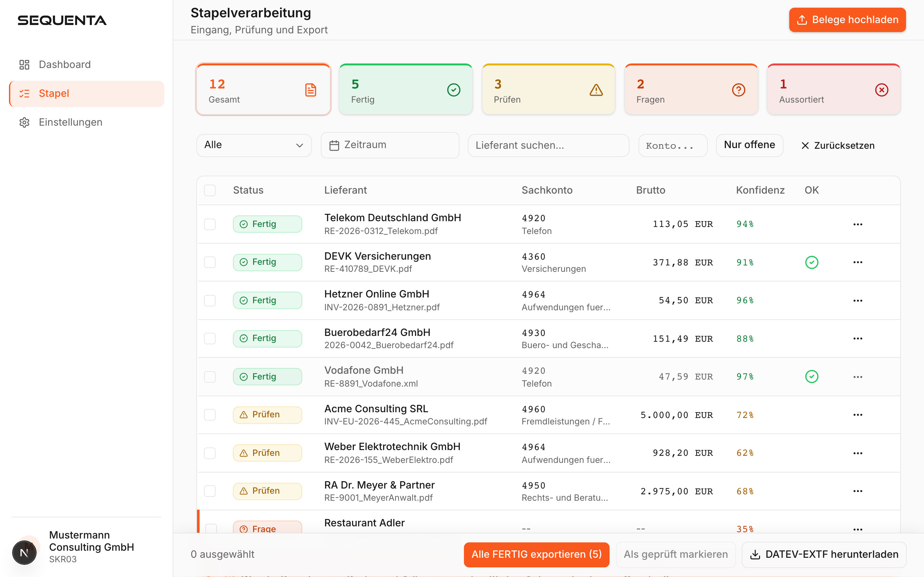Click the warning triangle in Prüfen card

click(596, 90)
